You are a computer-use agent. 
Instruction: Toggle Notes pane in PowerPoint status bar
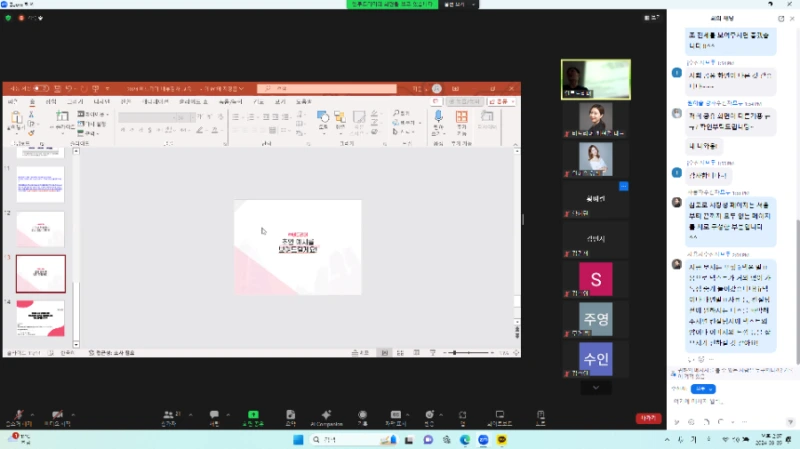click(x=360, y=353)
